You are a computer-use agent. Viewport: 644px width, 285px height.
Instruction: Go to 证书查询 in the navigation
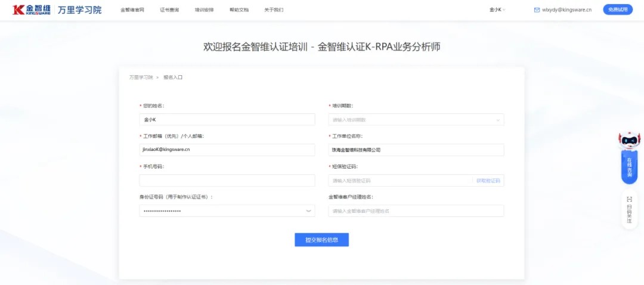[x=169, y=10]
